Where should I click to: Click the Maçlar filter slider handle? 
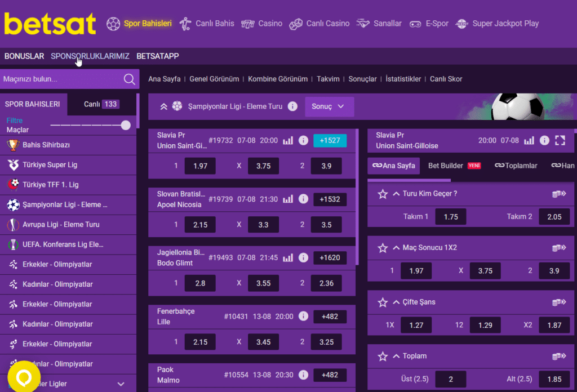(126, 126)
